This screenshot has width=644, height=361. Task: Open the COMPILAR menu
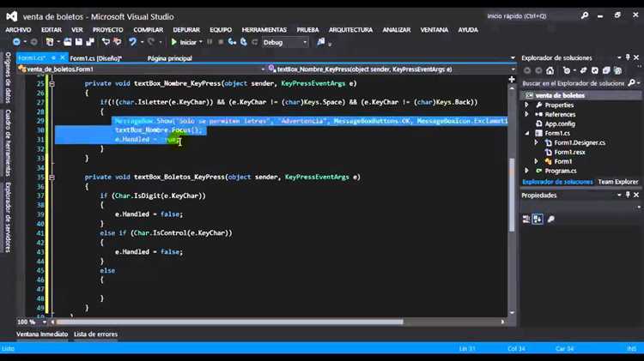click(x=149, y=30)
